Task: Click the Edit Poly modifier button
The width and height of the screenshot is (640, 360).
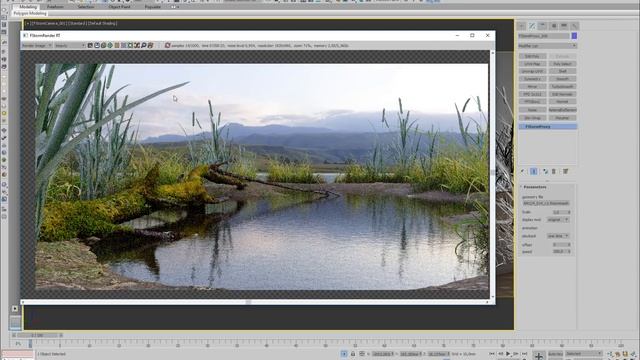Action: pos(532,56)
